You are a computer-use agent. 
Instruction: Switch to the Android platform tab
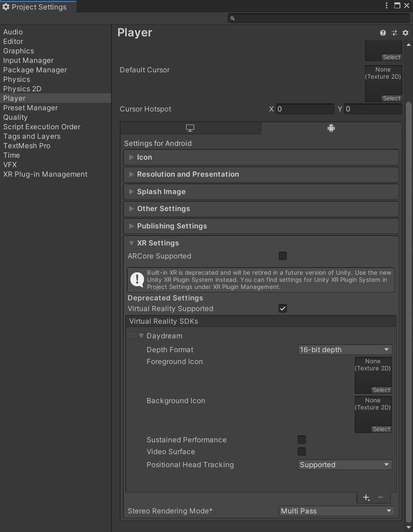(x=331, y=128)
